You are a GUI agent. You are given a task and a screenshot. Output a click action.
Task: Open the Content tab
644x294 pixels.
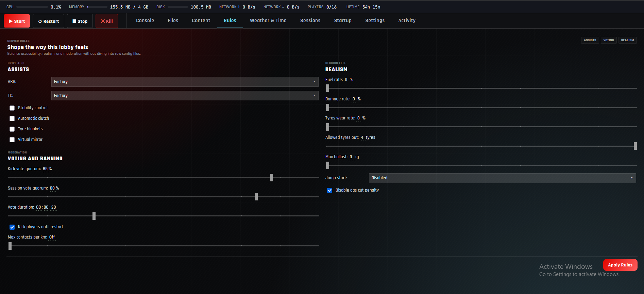[201, 21]
